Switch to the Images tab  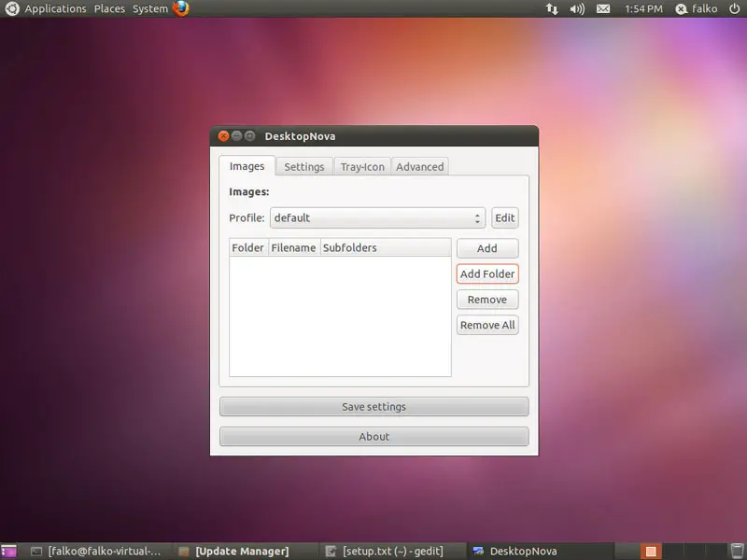[247, 166]
